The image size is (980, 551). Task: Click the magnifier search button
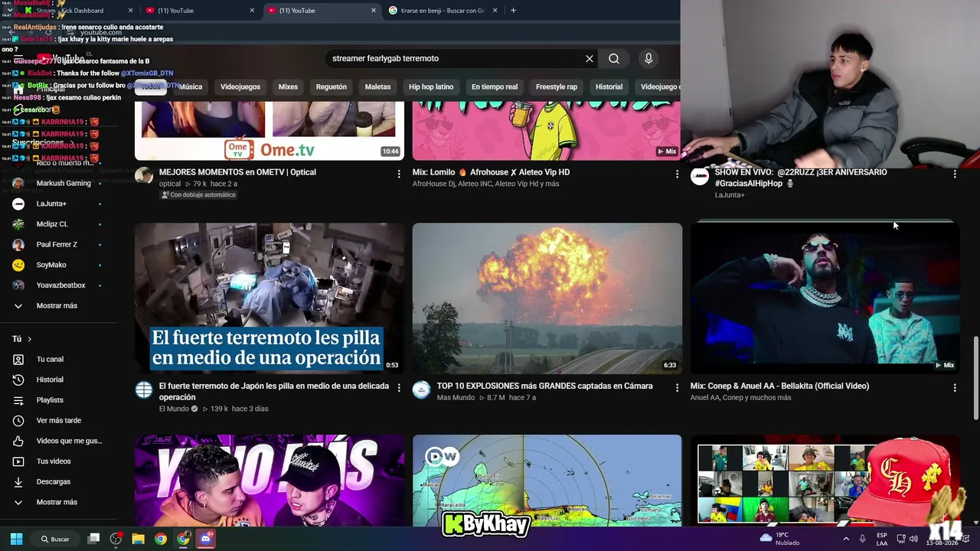(614, 59)
